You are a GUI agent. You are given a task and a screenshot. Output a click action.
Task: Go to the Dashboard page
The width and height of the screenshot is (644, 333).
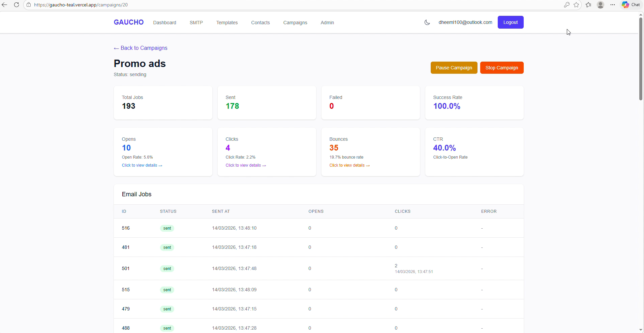164,23
